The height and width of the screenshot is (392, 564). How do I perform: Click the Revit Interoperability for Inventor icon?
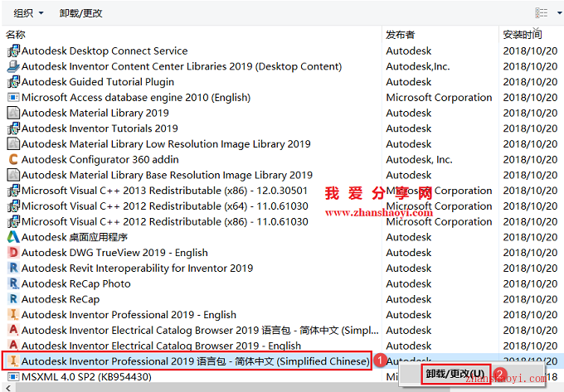tap(13, 268)
